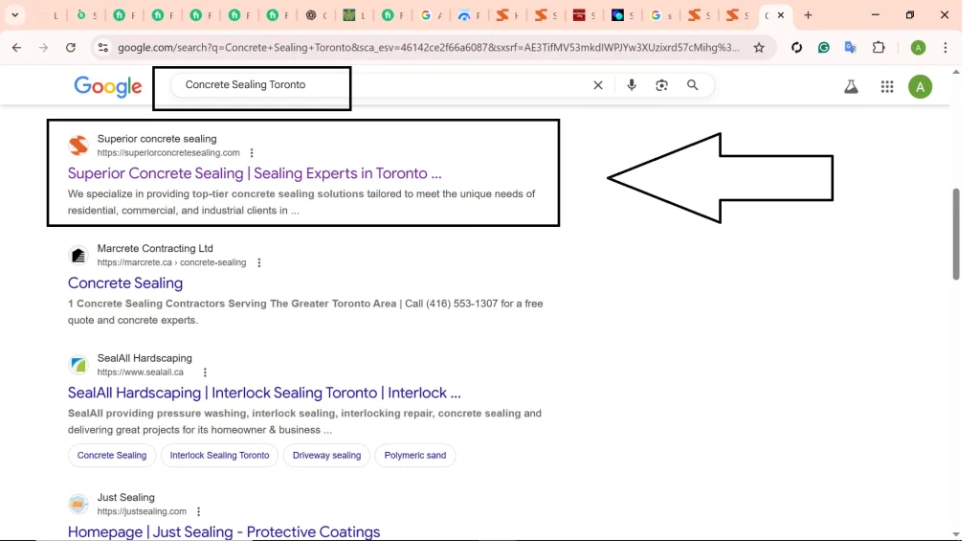980x541 pixels.
Task: Open Homepage Just Sealing Protective Coatings link
Action: click(x=224, y=531)
